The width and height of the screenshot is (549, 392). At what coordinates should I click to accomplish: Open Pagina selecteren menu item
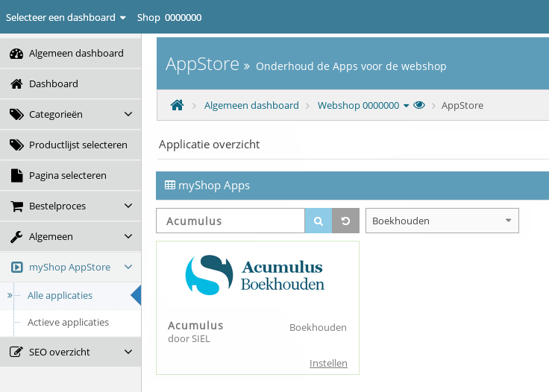(70, 176)
